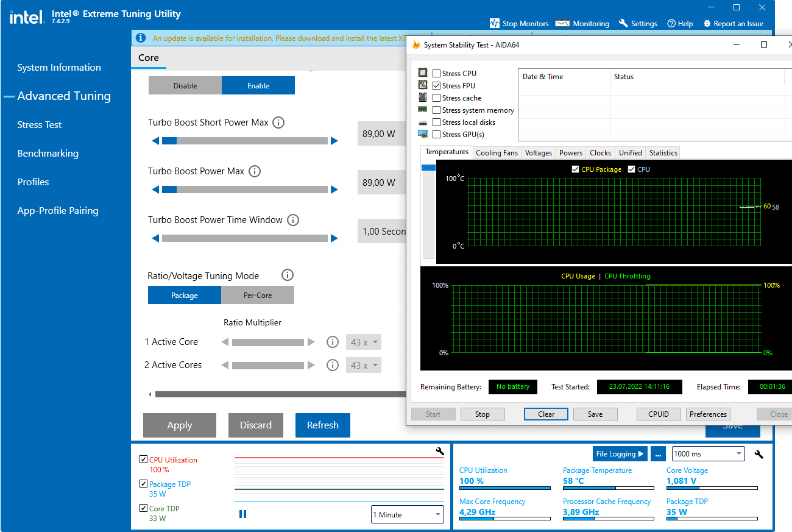
Task: Click the Refresh button
Action: click(323, 425)
